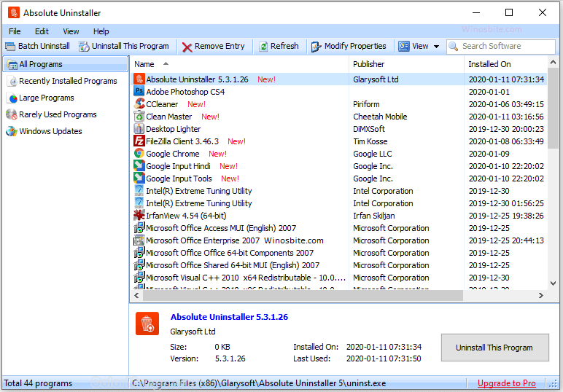The image size is (563, 392).
Task: Select the CCleaner program entry
Action: tap(161, 104)
